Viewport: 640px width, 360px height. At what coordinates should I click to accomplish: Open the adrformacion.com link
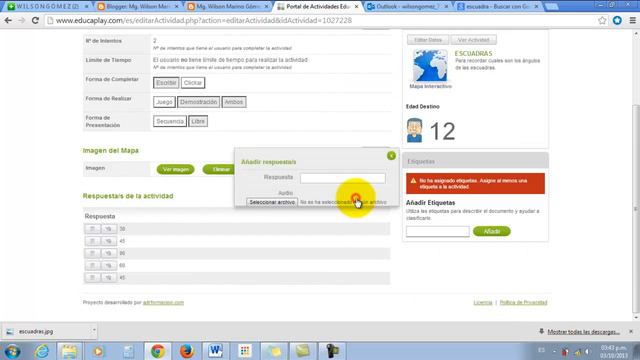[x=163, y=302]
